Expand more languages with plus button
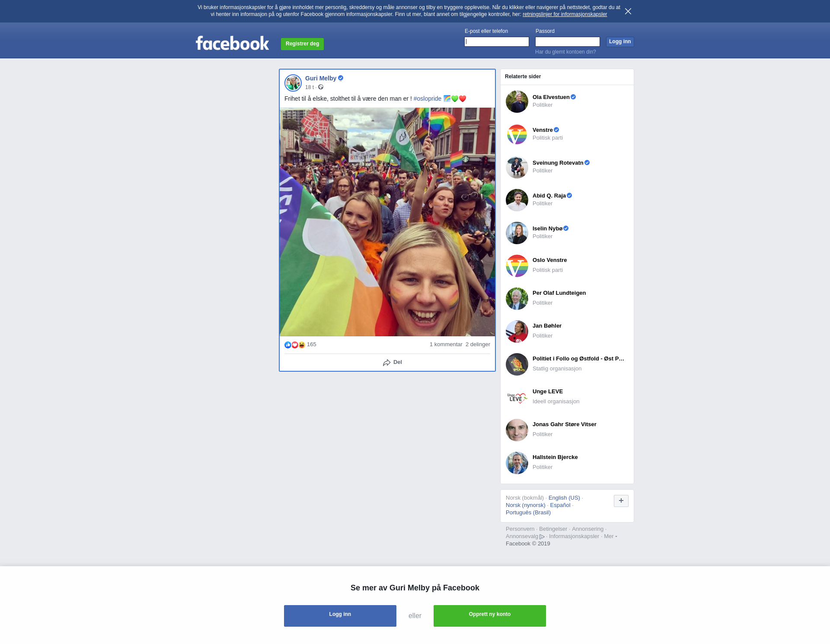The height and width of the screenshot is (644, 830). tap(621, 501)
